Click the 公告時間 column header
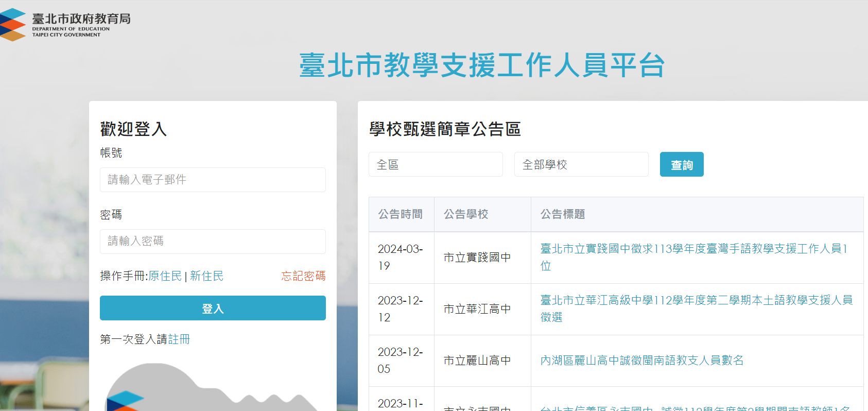 [401, 214]
